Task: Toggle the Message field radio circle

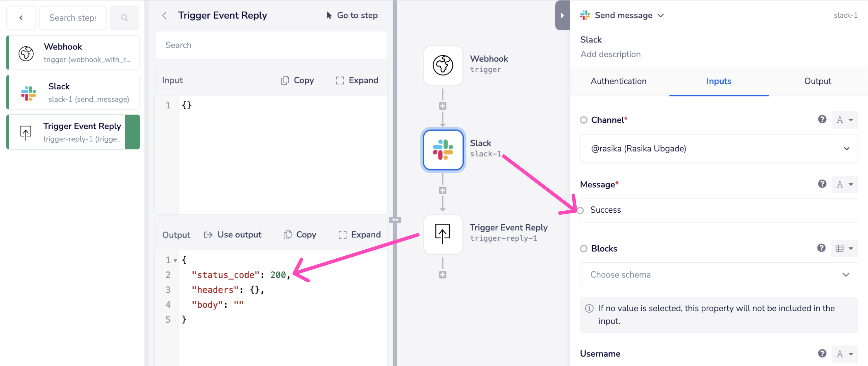Action: (x=580, y=211)
